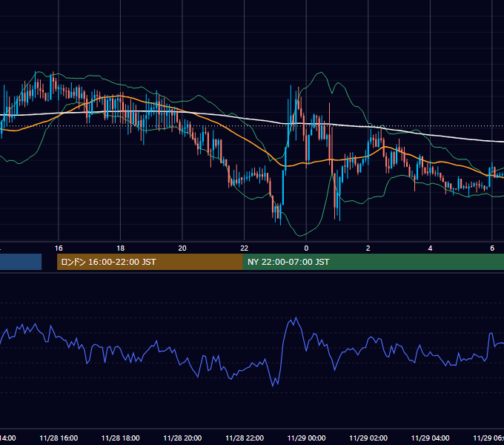Click the 11/28 22:00 date label
The image size is (504, 445).
pos(245,438)
